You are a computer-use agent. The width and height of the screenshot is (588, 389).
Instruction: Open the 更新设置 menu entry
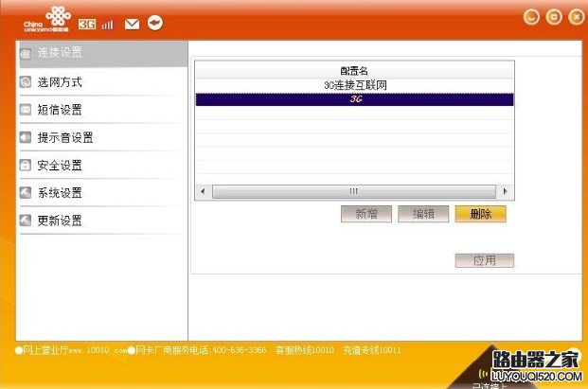[103, 221]
